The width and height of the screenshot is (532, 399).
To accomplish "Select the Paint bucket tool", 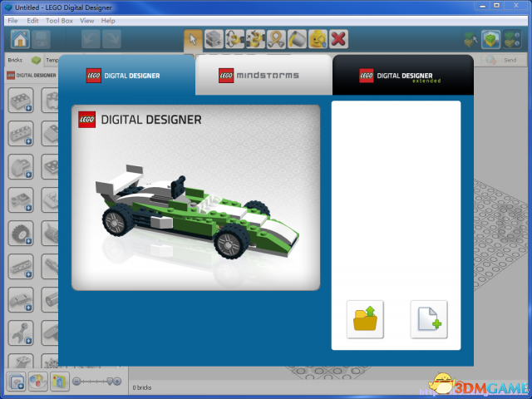I will pos(297,39).
